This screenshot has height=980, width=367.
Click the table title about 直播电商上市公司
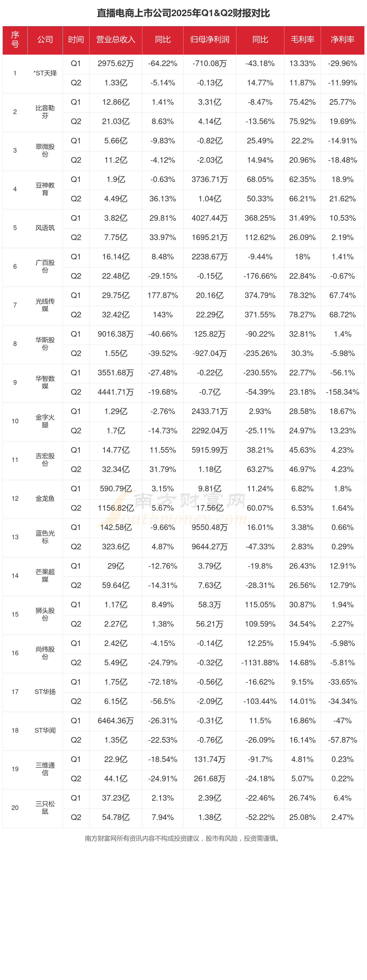tap(183, 13)
